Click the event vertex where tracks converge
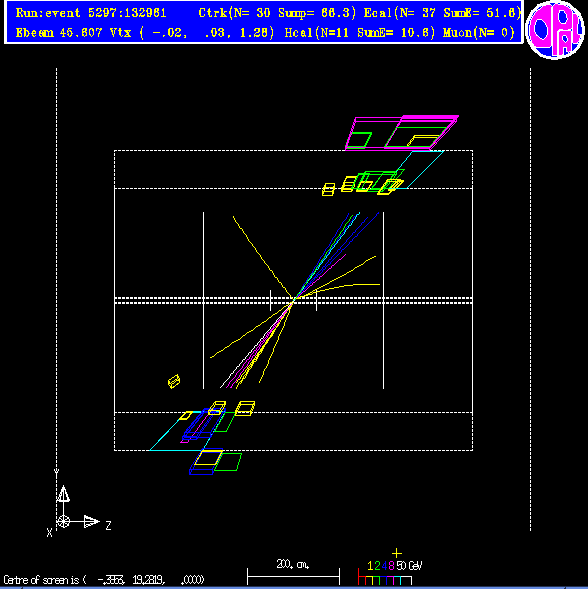 [293, 300]
